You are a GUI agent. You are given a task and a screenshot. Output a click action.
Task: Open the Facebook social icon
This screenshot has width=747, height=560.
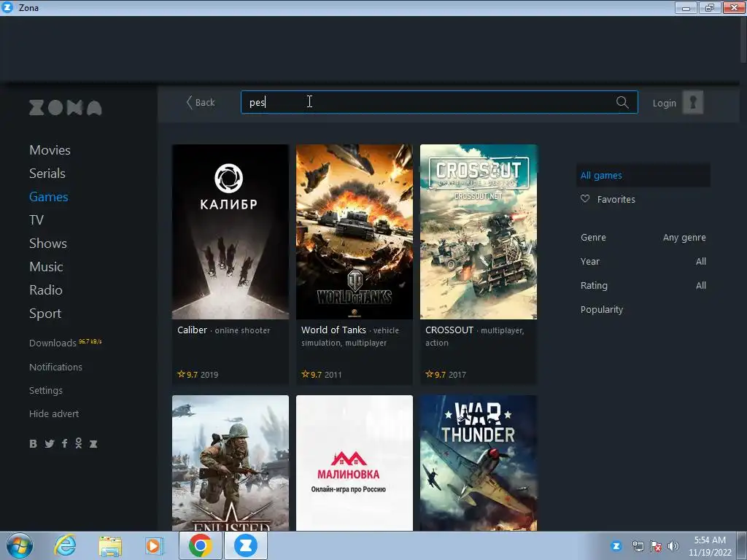(64, 444)
